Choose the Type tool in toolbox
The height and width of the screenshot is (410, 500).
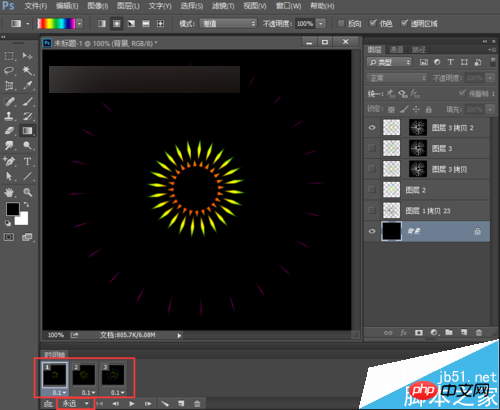pos(27,162)
